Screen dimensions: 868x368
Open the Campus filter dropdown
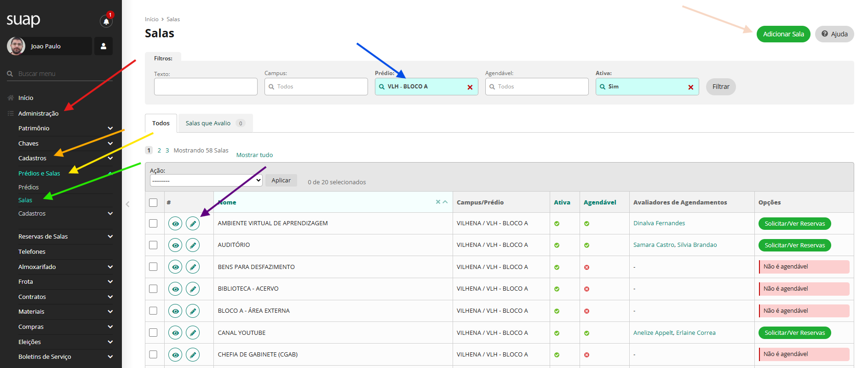(316, 87)
